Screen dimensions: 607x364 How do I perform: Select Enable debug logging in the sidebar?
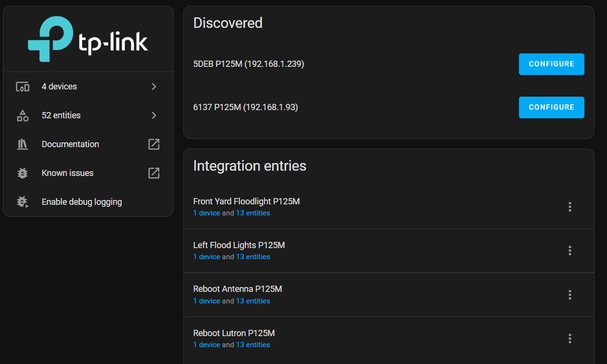click(x=82, y=202)
